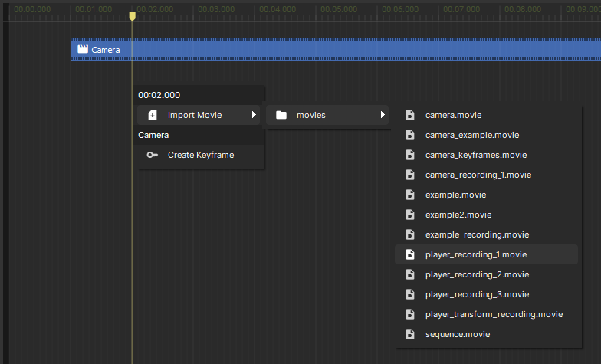Click the Camera track clapperboard icon
Image resolution: width=601 pixels, height=364 pixels.
83,50
